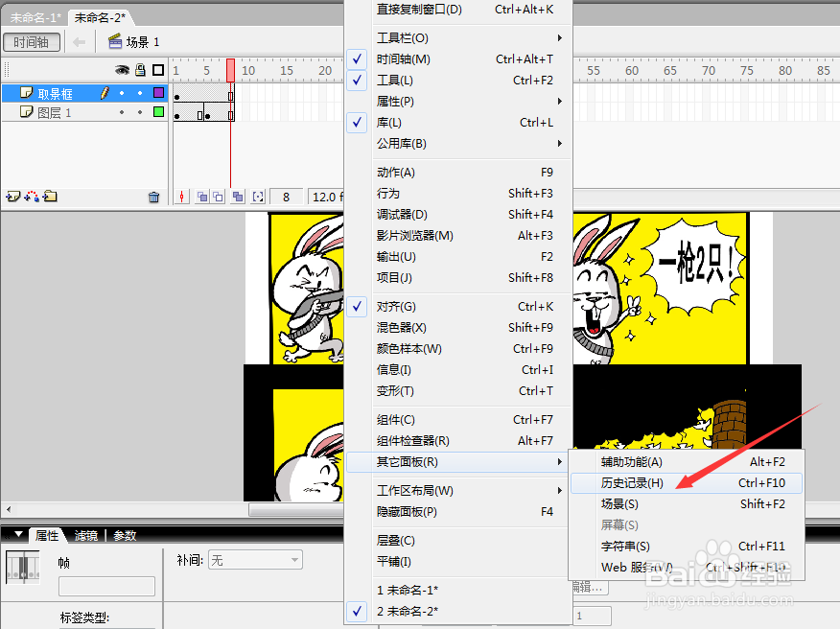This screenshot has width=840, height=629.
Task: Expand 属性(P) submenu
Action: pos(458,102)
